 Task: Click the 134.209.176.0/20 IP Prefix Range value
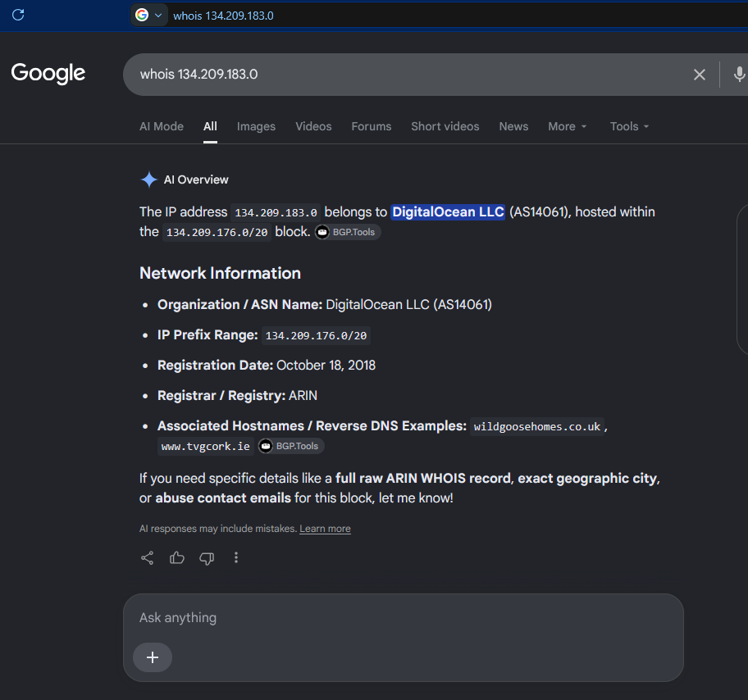[x=316, y=336]
